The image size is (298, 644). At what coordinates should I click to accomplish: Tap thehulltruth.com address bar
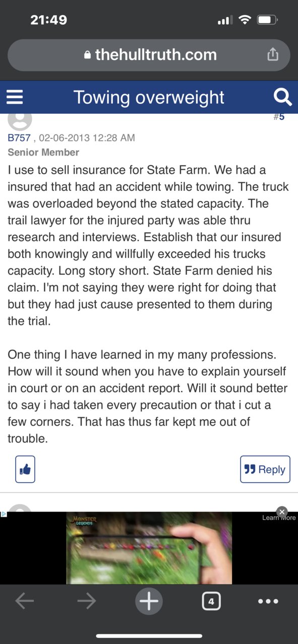149,55
